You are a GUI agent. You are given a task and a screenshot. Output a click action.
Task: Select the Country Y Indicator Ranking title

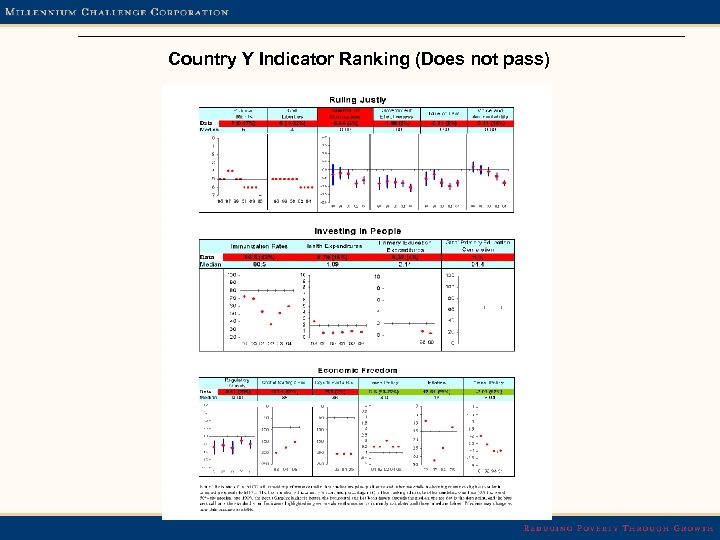[x=359, y=59]
